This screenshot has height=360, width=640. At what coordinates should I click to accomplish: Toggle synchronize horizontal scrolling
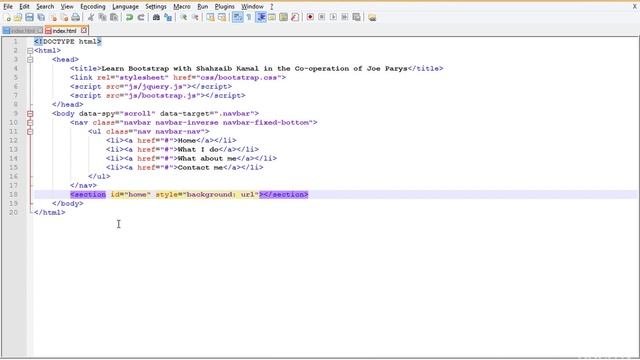pos(222,17)
